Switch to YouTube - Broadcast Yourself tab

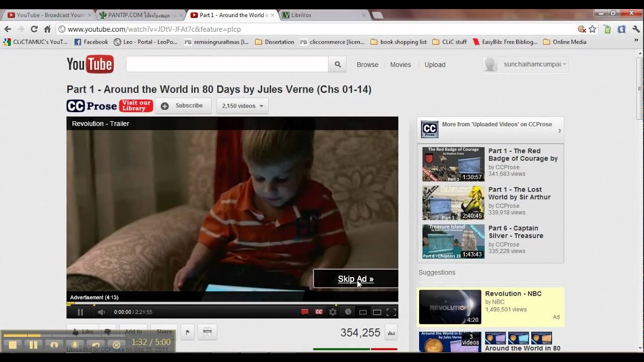49,15
